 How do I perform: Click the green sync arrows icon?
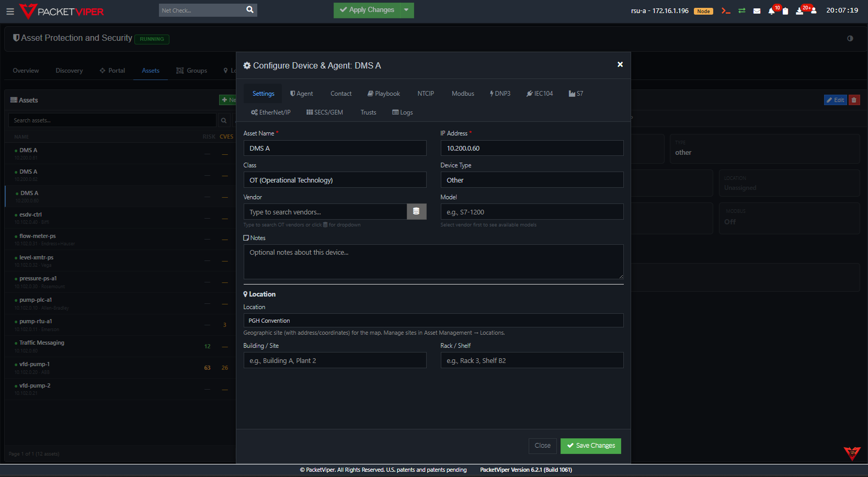(x=741, y=10)
